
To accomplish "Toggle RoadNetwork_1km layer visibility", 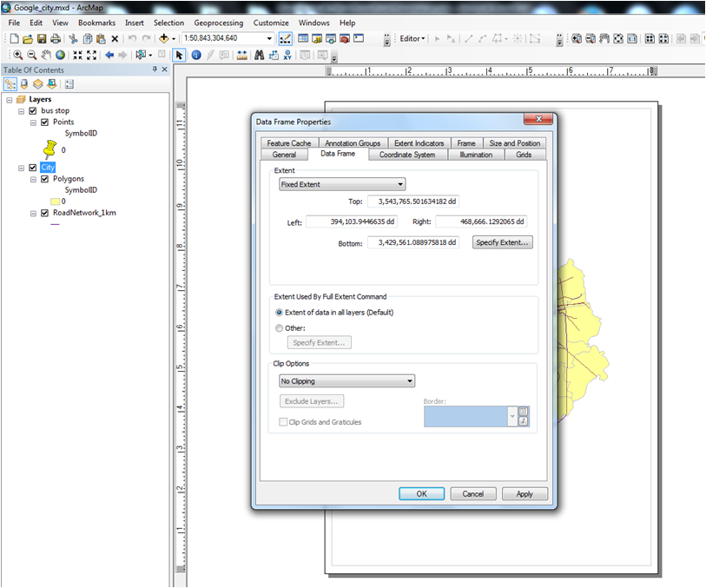I will [45, 212].
